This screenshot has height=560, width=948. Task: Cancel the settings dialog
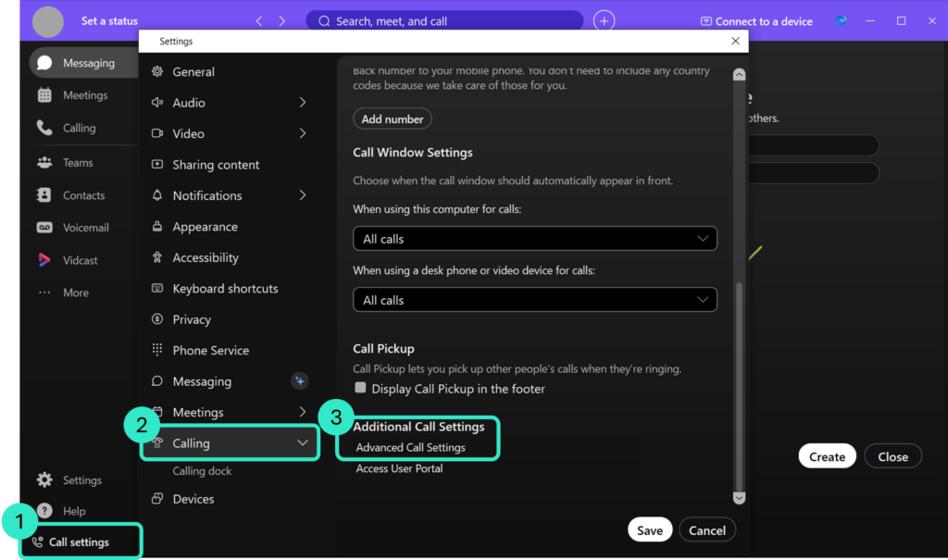pyautogui.click(x=707, y=530)
